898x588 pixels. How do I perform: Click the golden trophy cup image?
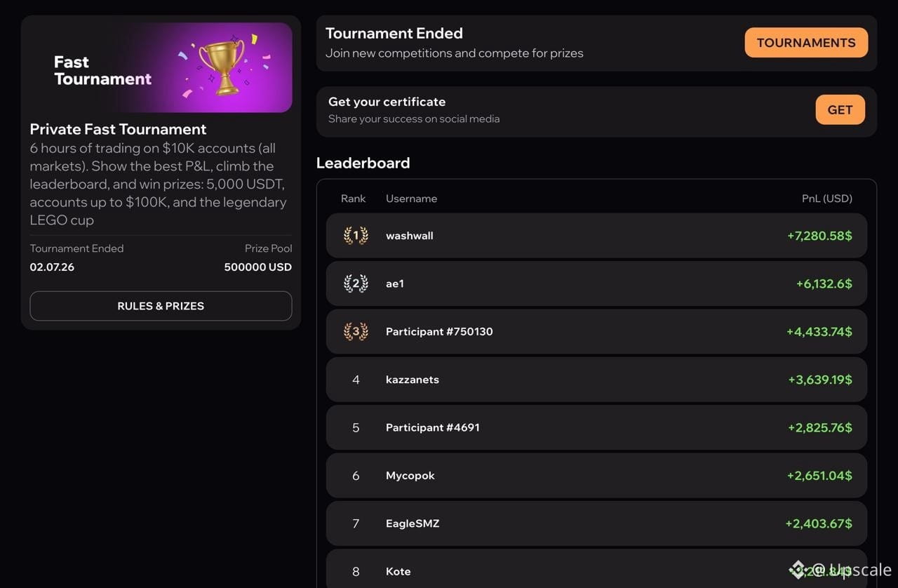[222, 67]
